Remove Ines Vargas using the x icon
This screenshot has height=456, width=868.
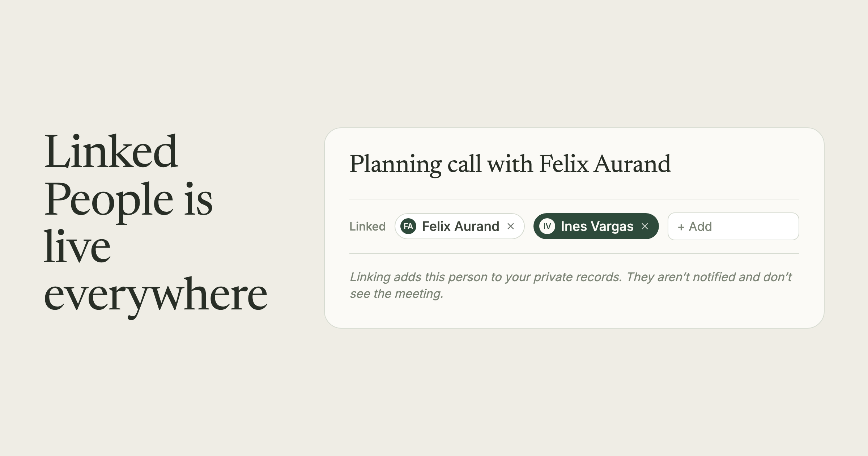645,226
